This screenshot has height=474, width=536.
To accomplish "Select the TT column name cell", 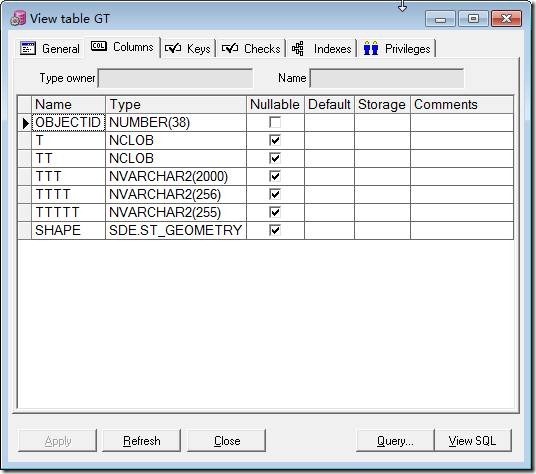I will pyautogui.click(x=68, y=158).
